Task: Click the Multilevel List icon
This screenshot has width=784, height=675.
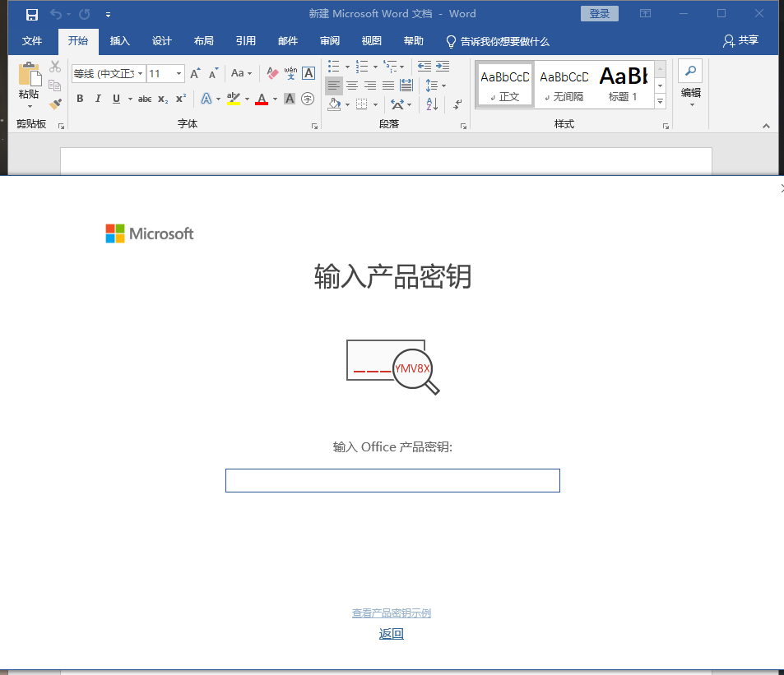Action: click(x=390, y=67)
